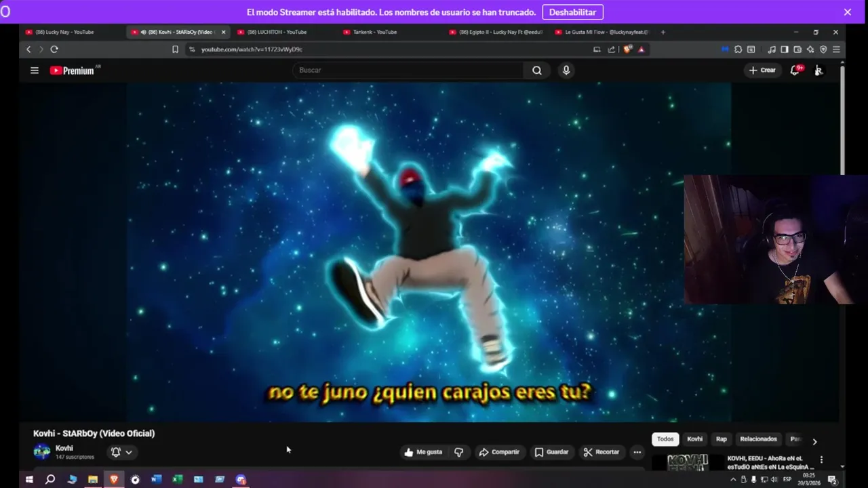The height and width of the screenshot is (488, 868).
Task: Open the Brave playlist music note icon
Action: (772, 49)
